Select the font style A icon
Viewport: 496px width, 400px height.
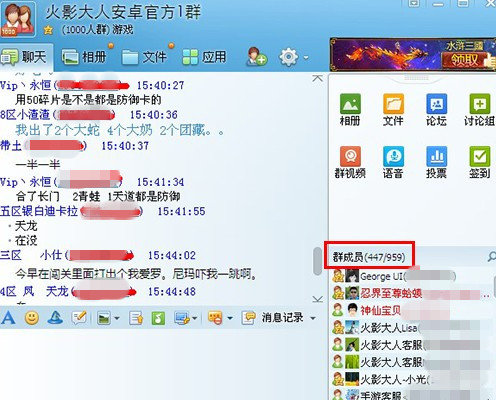point(8,318)
